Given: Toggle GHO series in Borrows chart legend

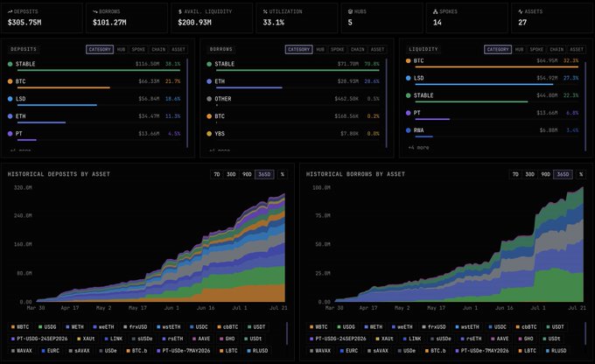Looking at the screenshot, I should coord(527,339).
